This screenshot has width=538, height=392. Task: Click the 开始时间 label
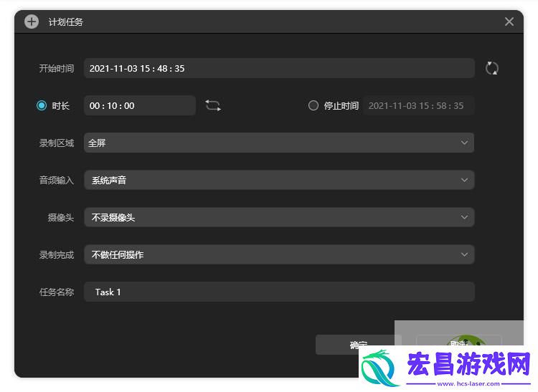point(57,68)
